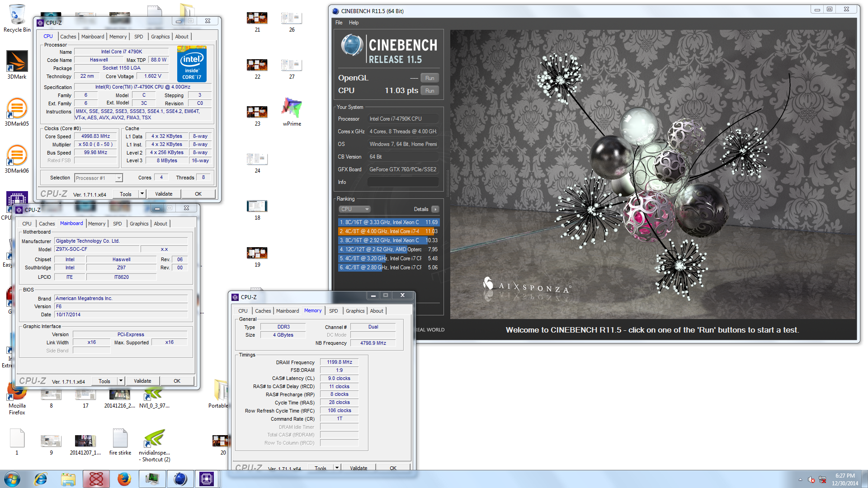This screenshot has width=868, height=488.
Task: Select desktop file labeled 21
Action: coord(257,22)
